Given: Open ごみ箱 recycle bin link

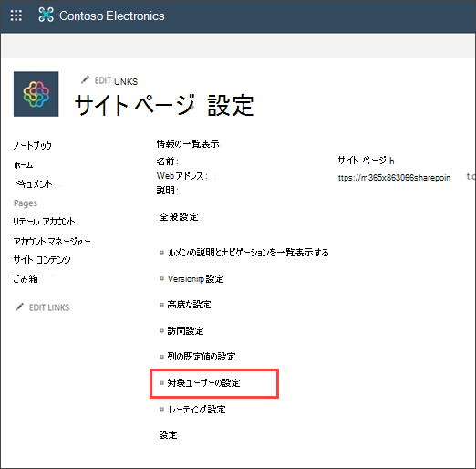Looking at the screenshot, I should pos(26,279).
